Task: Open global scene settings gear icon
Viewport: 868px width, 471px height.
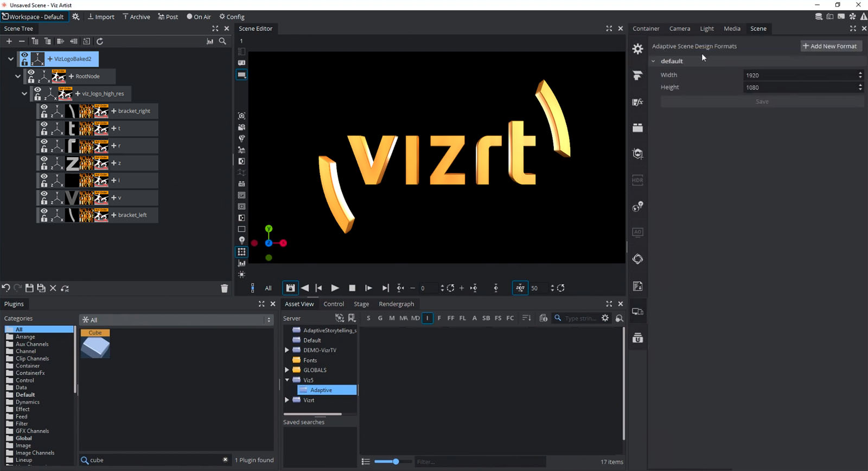Action: (638, 49)
